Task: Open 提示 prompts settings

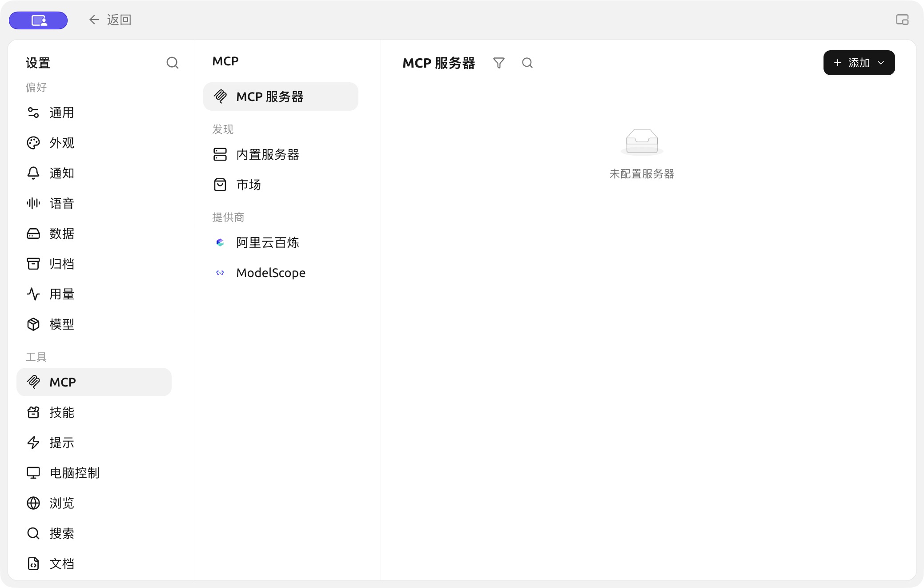Action: [x=94, y=443]
